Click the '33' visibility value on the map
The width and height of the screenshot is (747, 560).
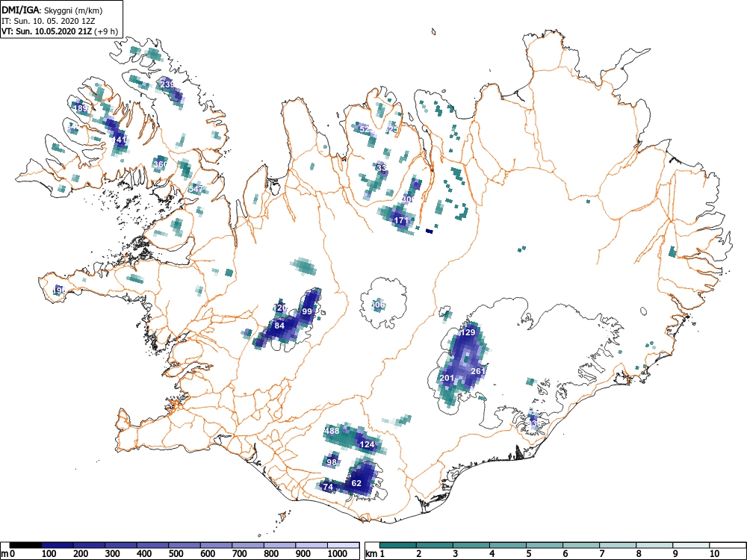pos(382,168)
